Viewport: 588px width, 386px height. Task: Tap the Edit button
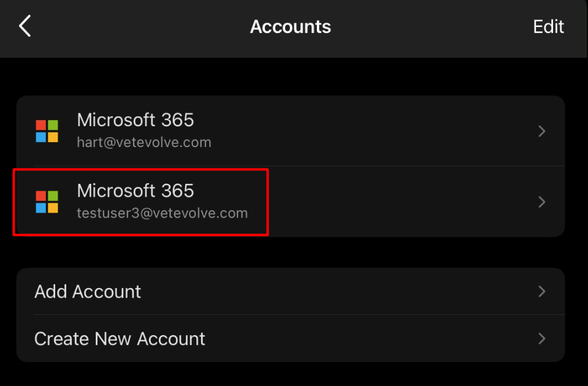pos(548,26)
